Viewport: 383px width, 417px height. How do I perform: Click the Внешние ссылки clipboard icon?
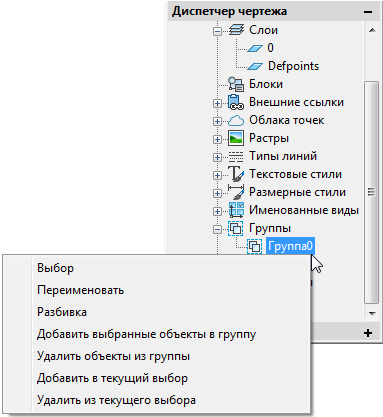(x=236, y=102)
